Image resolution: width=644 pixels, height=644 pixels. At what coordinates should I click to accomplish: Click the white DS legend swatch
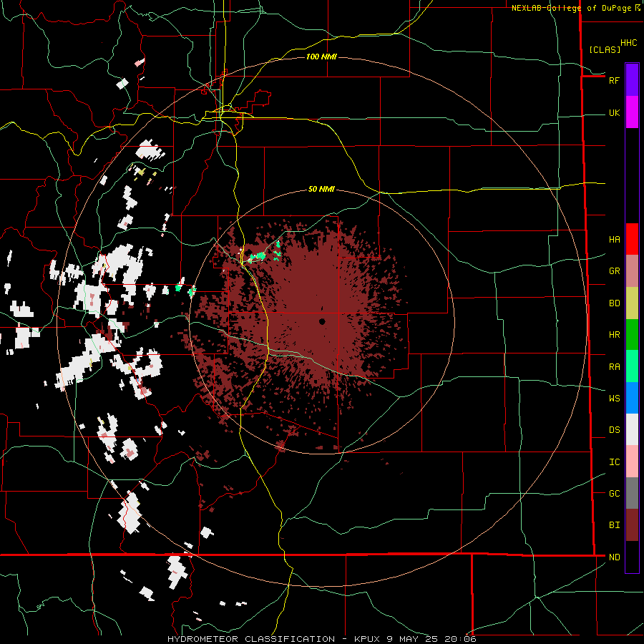[x=632, y=429]
